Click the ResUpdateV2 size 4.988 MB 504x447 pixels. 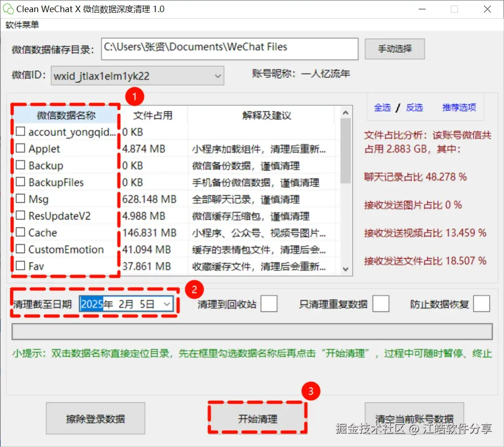pyautogui.click(x=144, y=216)
